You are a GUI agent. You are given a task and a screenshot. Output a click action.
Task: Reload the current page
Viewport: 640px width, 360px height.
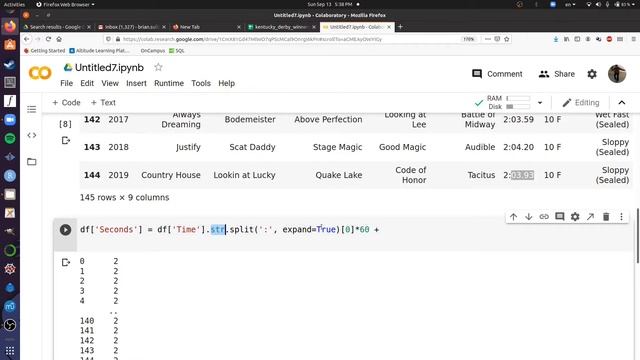48,39
